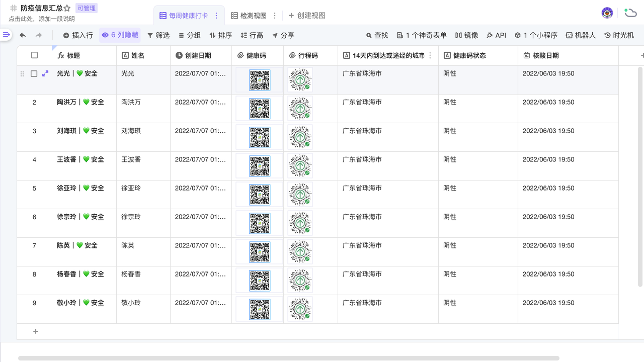
Task: Click the redo arrow icon
Action: coord(39,35)
